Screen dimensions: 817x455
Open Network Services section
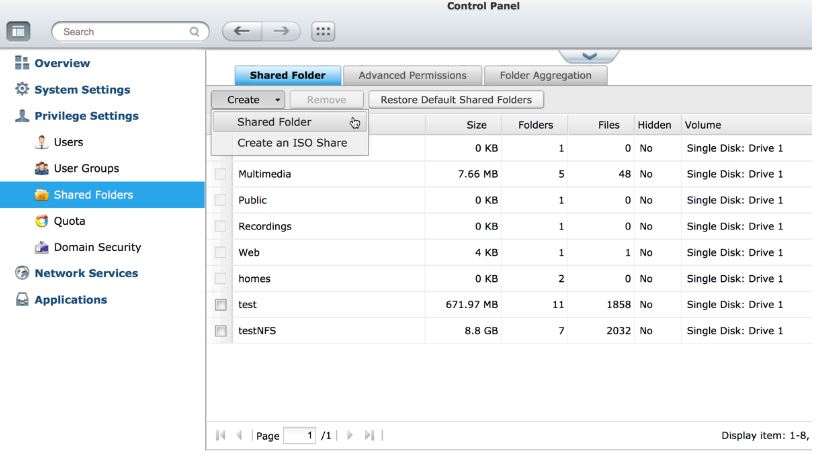[x=86, y=273]
